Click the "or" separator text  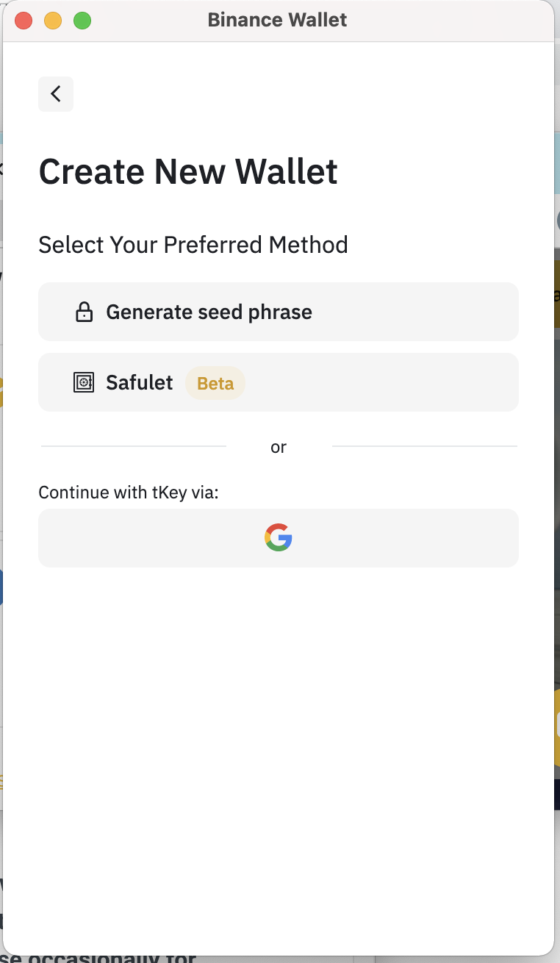279,447
